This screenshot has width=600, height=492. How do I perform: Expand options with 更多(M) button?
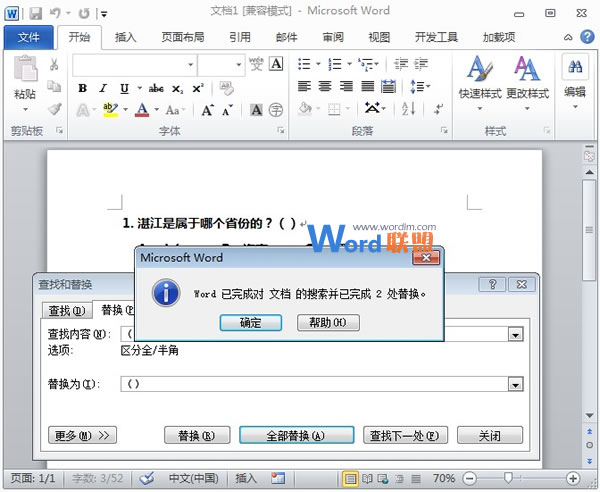(x=82, y=435)
